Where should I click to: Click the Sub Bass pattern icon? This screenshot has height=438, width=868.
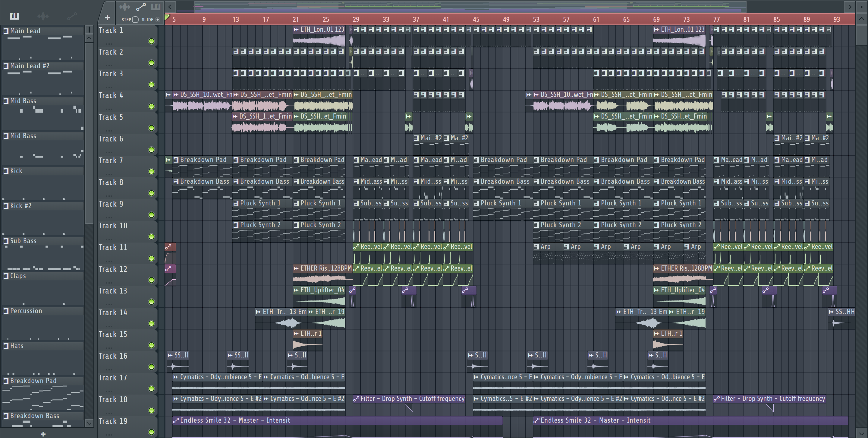(x=6, y=241)
